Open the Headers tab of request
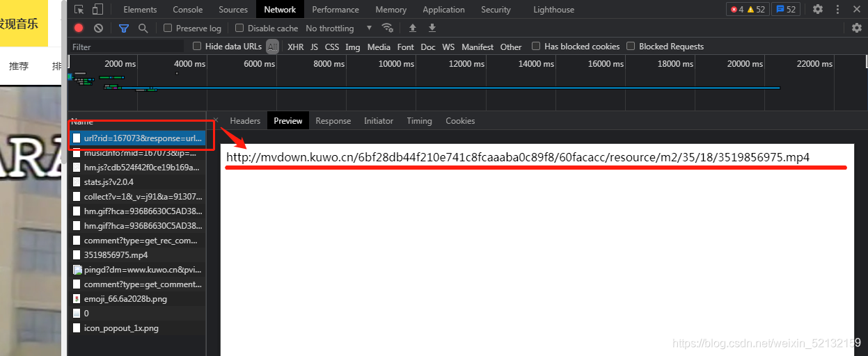This screenshot has height=356, width=868. coord(245,120)
